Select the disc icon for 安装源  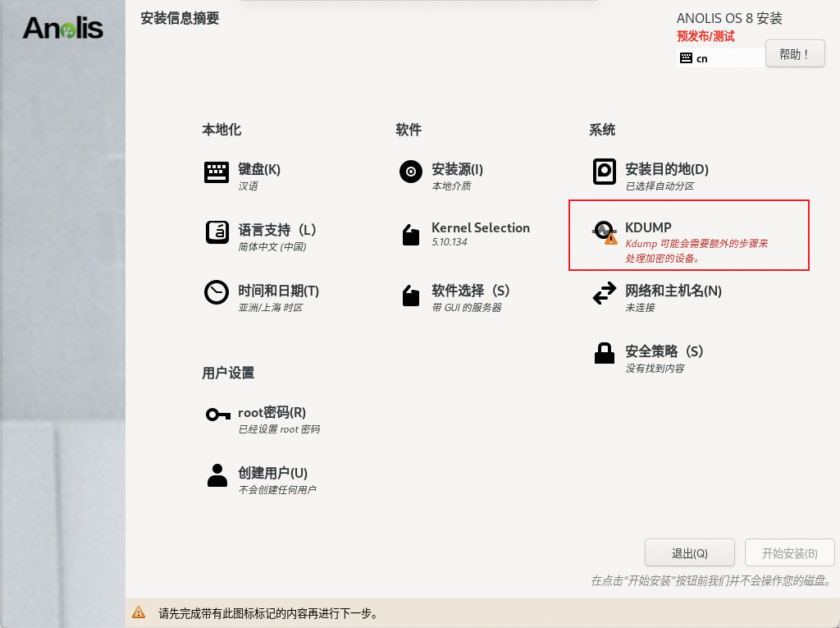pos(410,172)
